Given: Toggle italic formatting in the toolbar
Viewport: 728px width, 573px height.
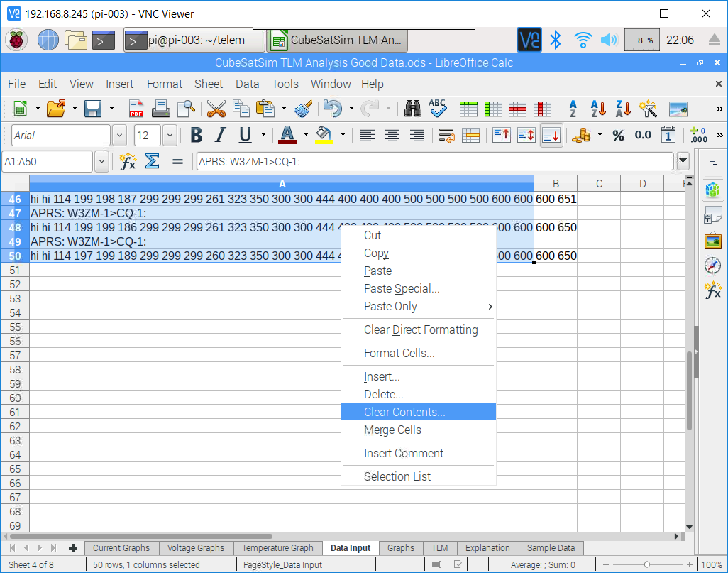Looking at the screenshot, I should tap(220, 136).
